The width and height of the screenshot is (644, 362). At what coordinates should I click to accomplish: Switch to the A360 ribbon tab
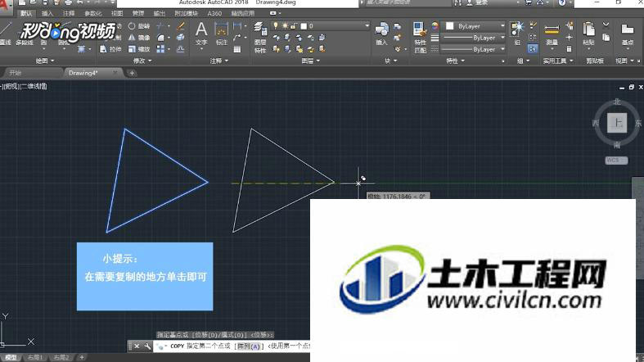coord(214,14)
